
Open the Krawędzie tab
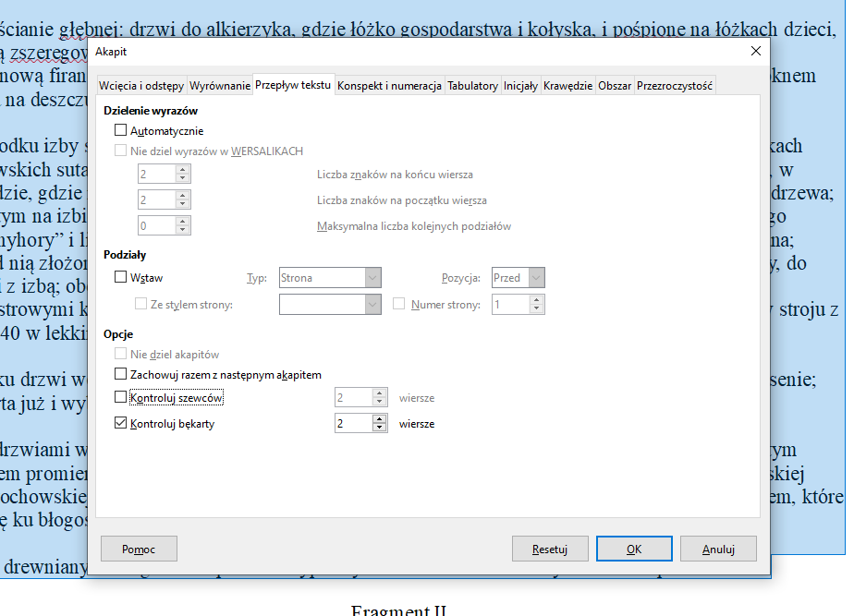567,86
